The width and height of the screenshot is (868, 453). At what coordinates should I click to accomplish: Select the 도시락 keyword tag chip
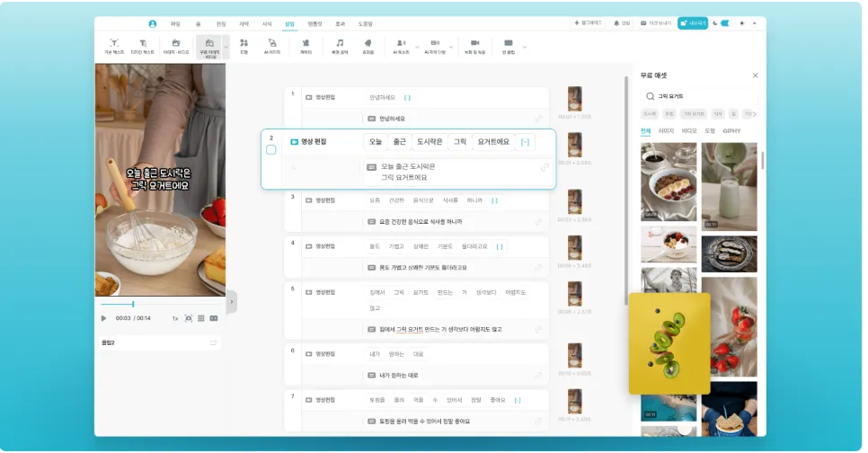[x=650, y=114]
